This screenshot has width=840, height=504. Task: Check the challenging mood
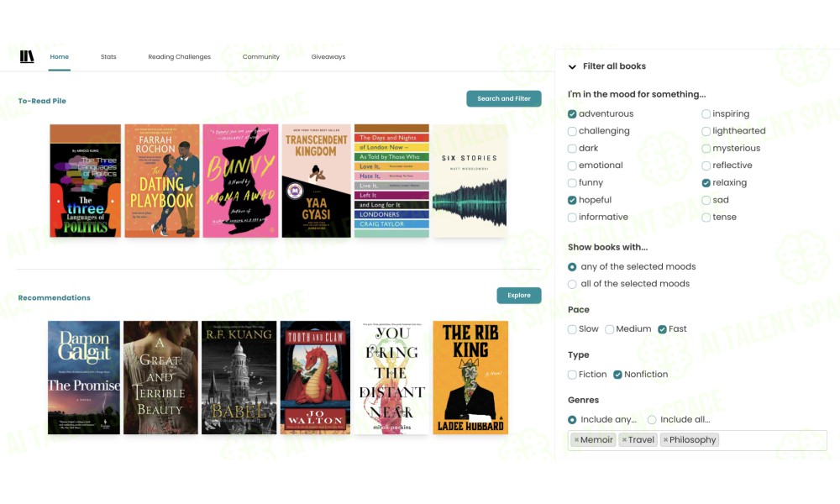click(x=572, y=131)
